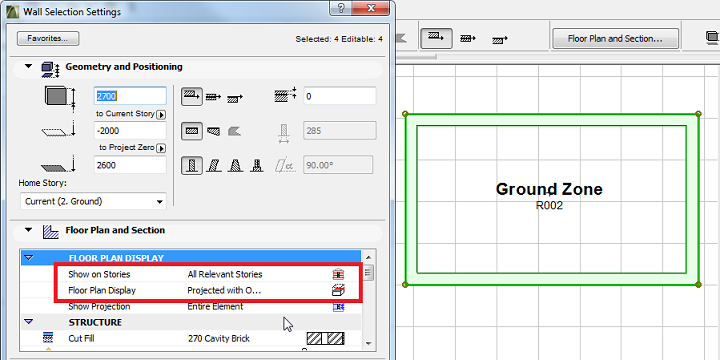The image size is (720, 360).
Task: Click the 'Projected with O...' value
Action: [x=224, y=290]
